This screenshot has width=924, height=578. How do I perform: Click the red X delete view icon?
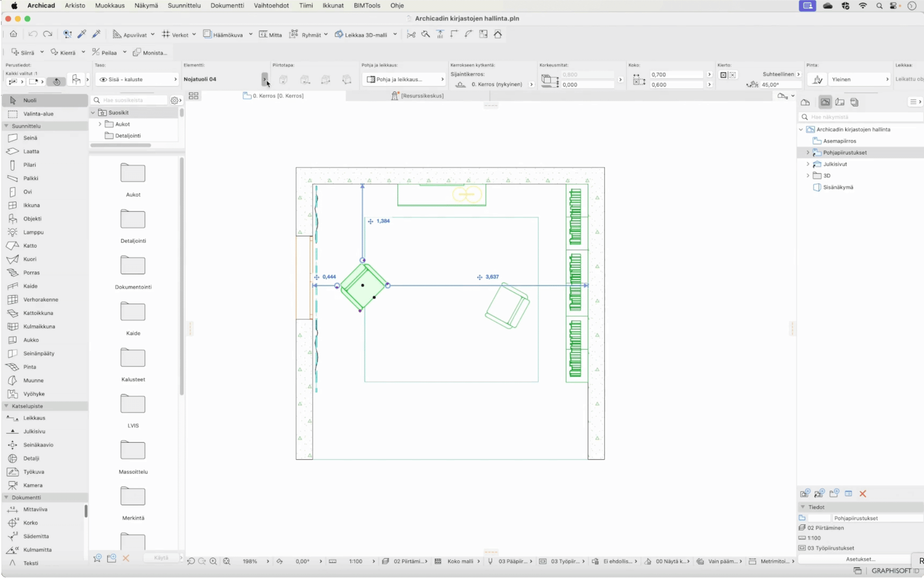863,493
